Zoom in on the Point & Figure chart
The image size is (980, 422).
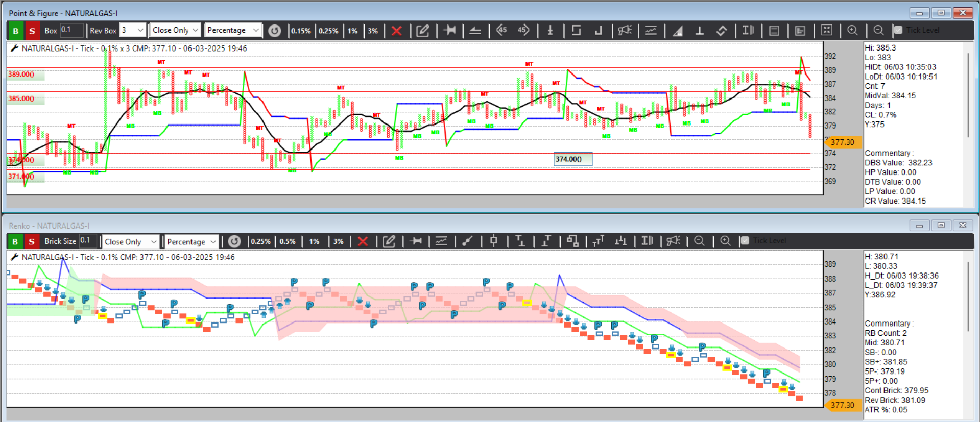pyautogui.click(x=852, y=30)
